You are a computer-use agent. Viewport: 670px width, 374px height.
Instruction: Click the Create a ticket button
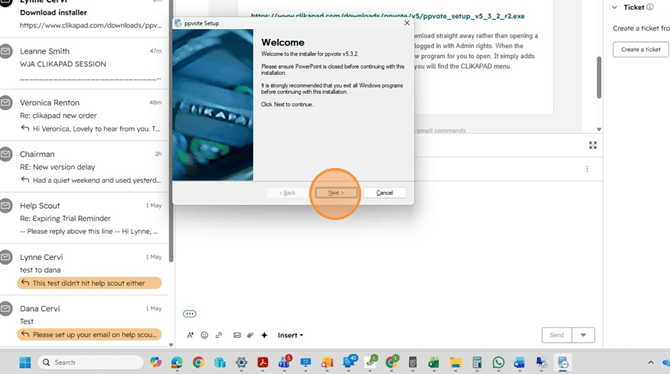pos(641,50)
